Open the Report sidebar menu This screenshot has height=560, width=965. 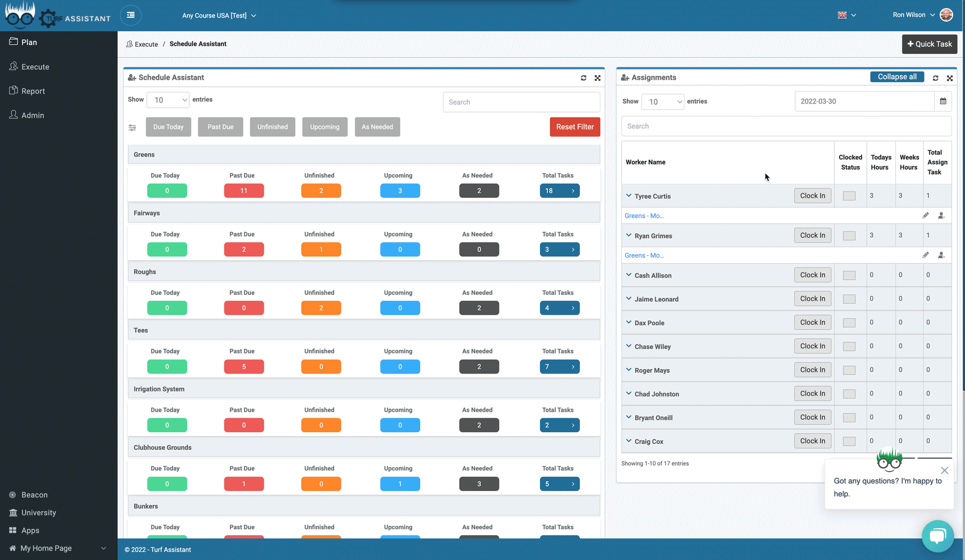(x=33, y=91)
